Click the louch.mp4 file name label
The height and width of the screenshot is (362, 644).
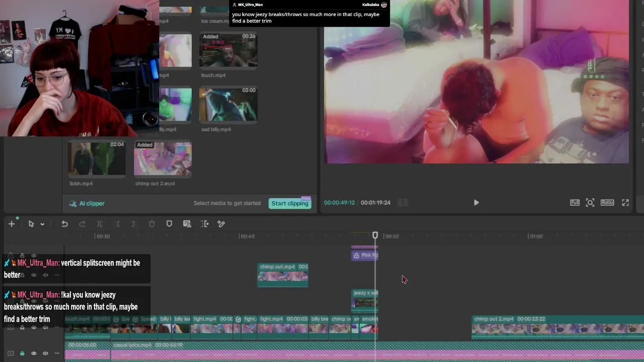213,75
